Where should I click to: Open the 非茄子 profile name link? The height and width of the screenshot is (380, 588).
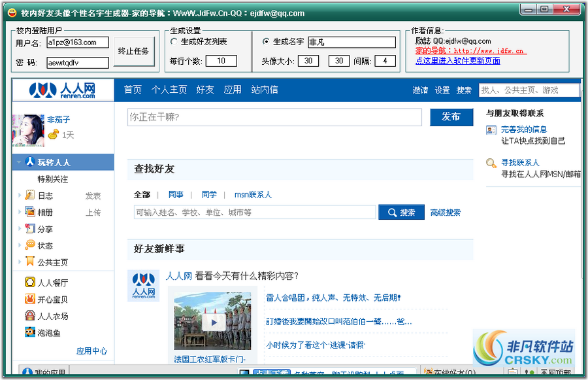point(59,120)
